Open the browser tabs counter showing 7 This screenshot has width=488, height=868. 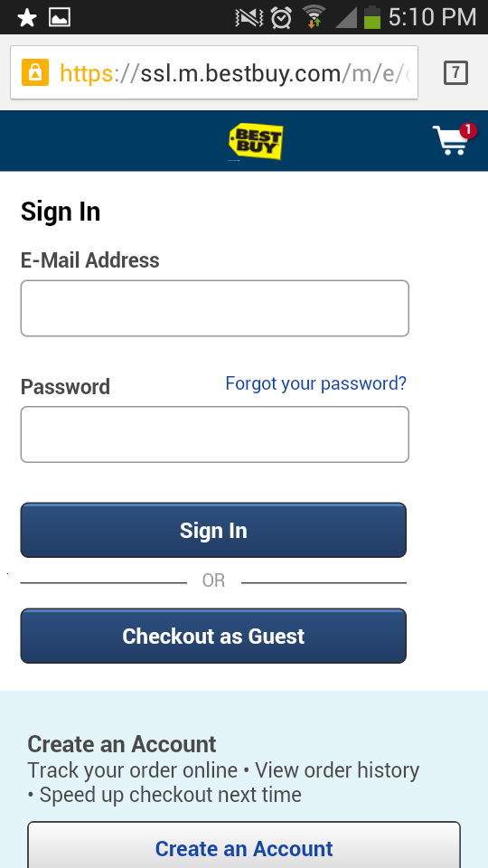[x=455, y=73]
